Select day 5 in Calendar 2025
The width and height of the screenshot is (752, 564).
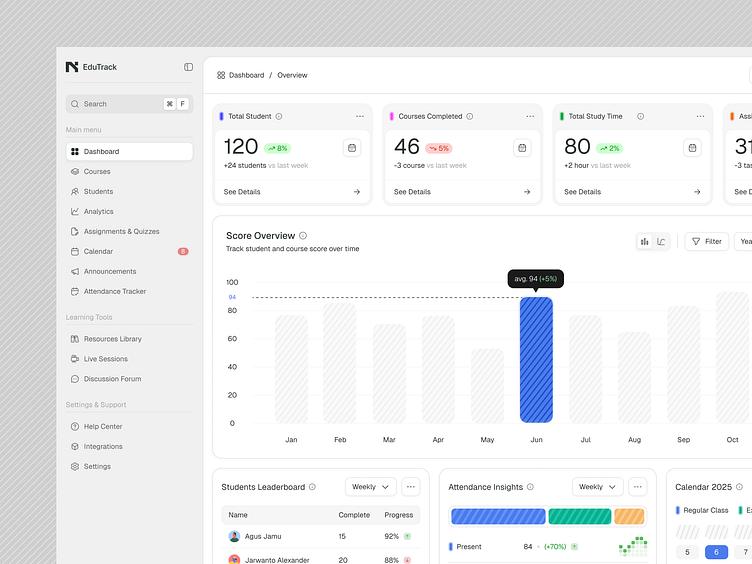coord(687,552)
